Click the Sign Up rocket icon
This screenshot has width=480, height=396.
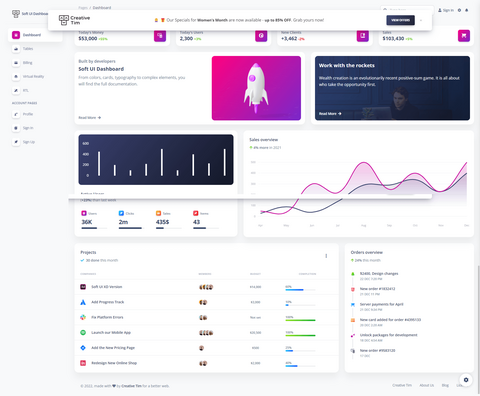tap(16, 142)
